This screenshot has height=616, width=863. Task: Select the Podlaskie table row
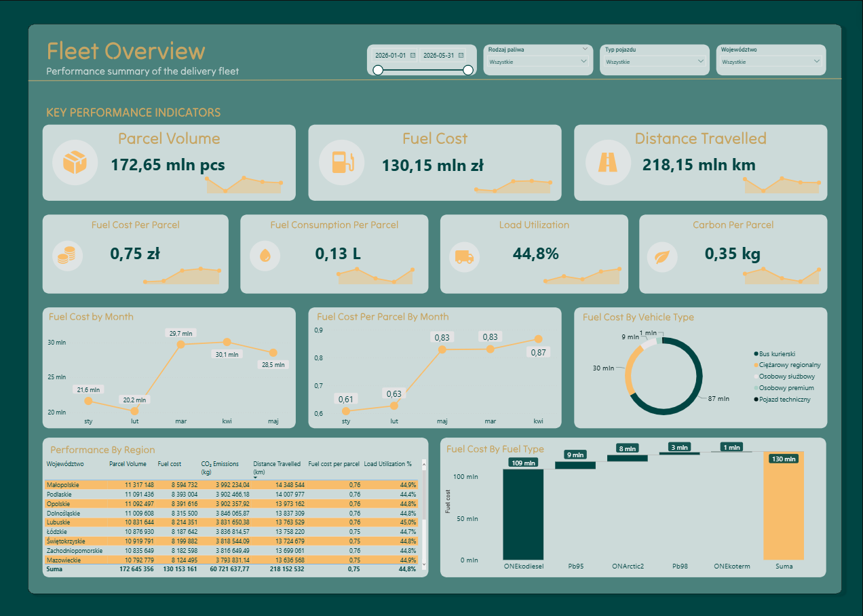pyautogui.click(x=231, y=495)
